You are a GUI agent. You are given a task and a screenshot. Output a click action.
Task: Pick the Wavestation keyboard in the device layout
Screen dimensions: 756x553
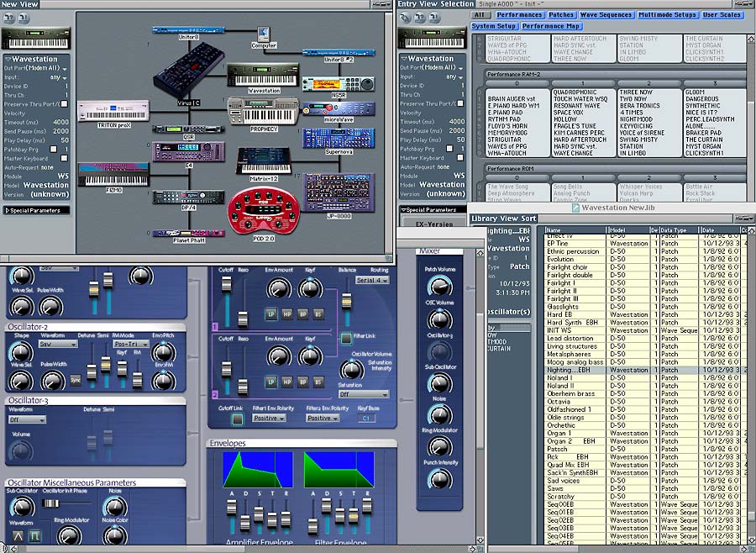click(263, 76)
